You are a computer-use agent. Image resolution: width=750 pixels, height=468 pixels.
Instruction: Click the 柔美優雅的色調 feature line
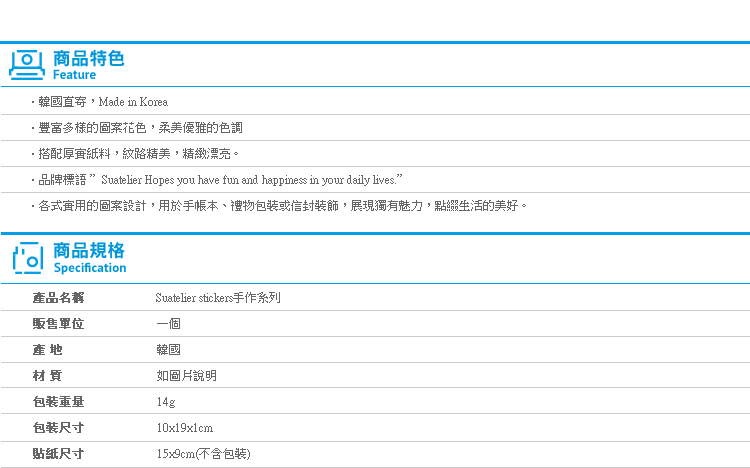point(137,128)
